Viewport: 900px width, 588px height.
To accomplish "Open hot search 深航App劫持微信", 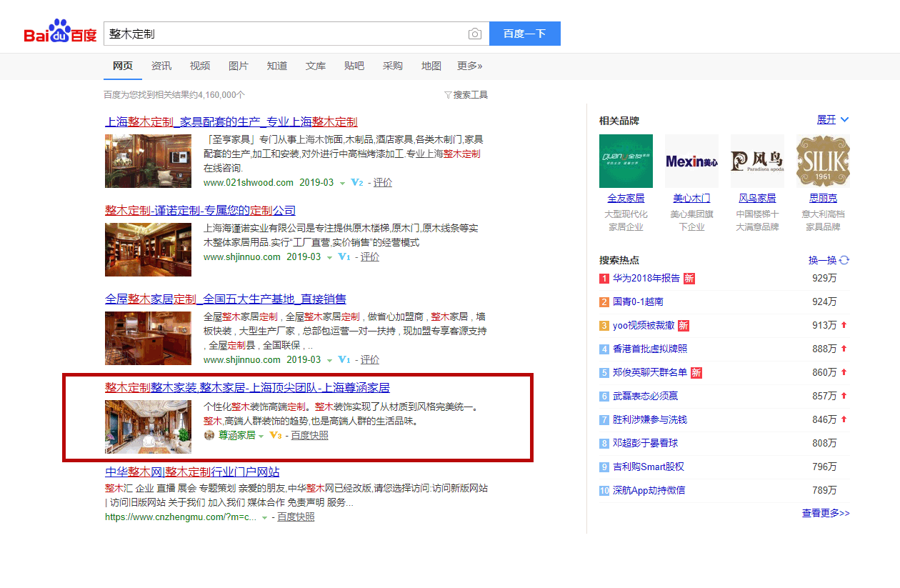I will coord(649,490).
